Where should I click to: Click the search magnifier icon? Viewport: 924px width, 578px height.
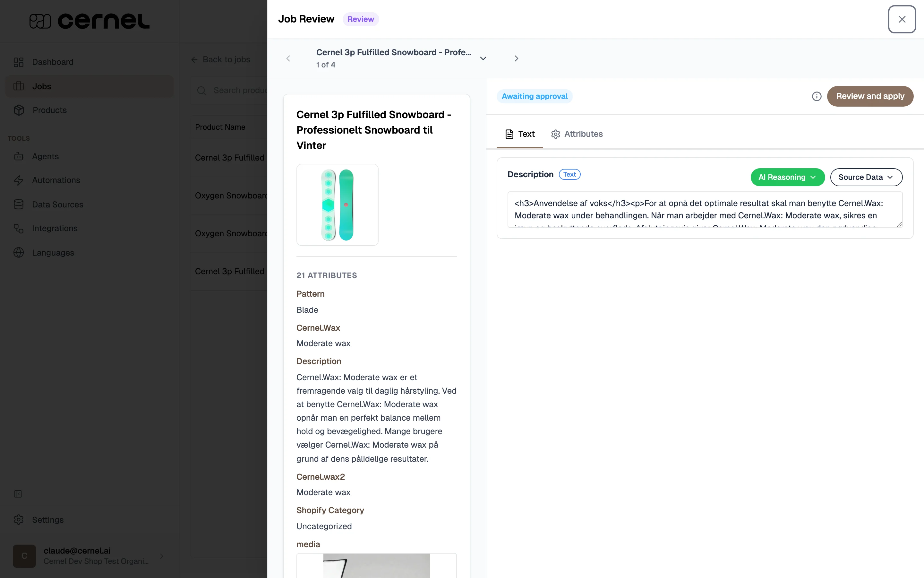[201, 90]
